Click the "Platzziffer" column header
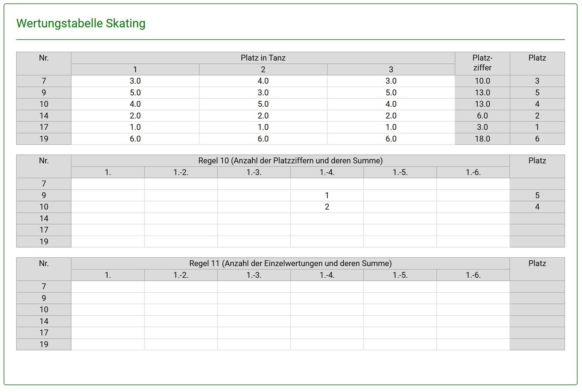Viewport: 582px width, 392px height. tap(482, 63)
